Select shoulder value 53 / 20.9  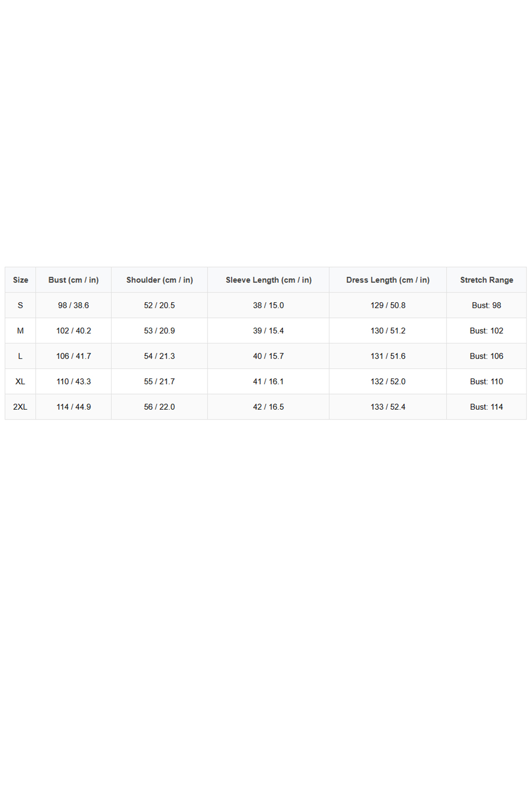point(159,331)
